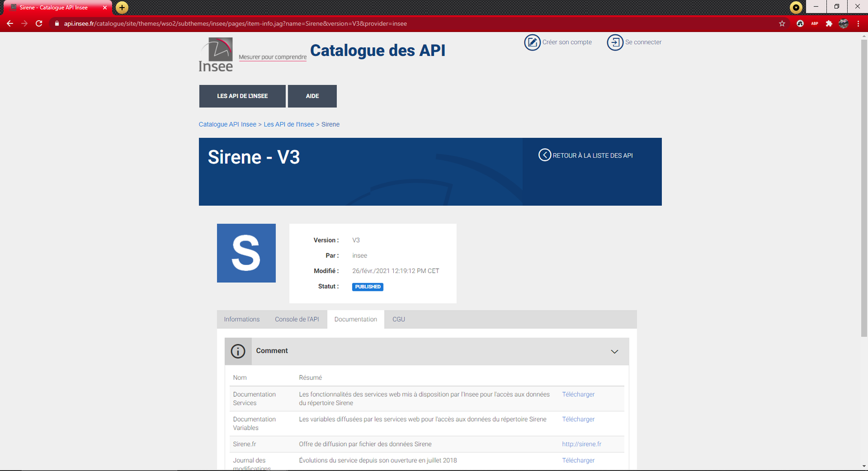868x471 pixels.
Task: Download Journal des modifications via Télécharger
Action: click(578, 460)
